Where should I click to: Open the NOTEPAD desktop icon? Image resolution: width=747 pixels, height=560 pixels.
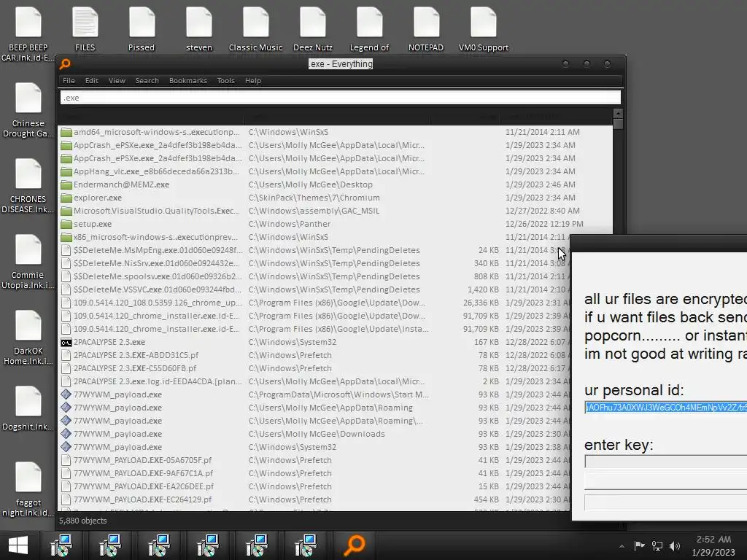426,29
